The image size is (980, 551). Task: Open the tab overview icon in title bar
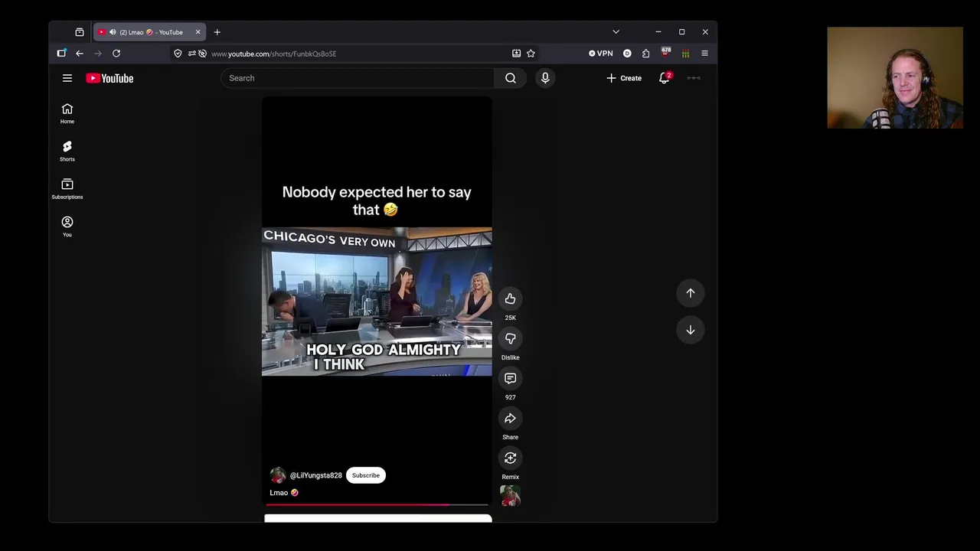click(x=80, y=32)
